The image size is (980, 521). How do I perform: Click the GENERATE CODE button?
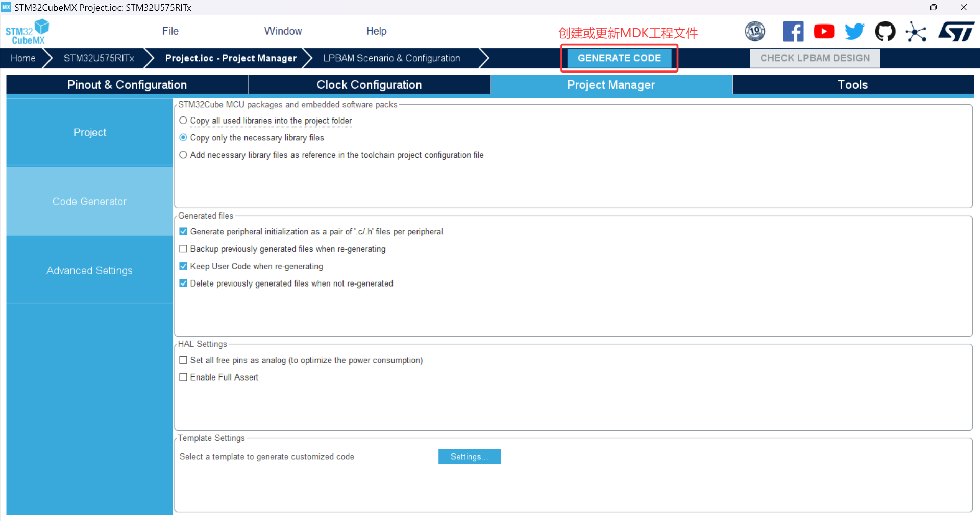619,58
